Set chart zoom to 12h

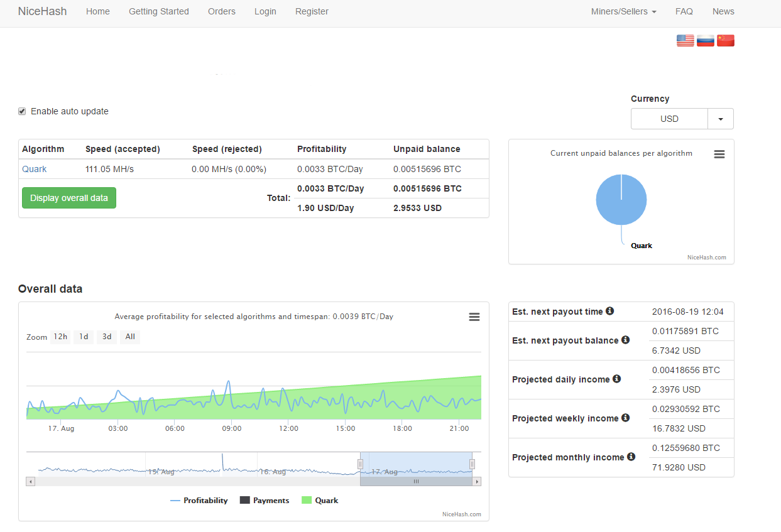(x=60, y=337)
